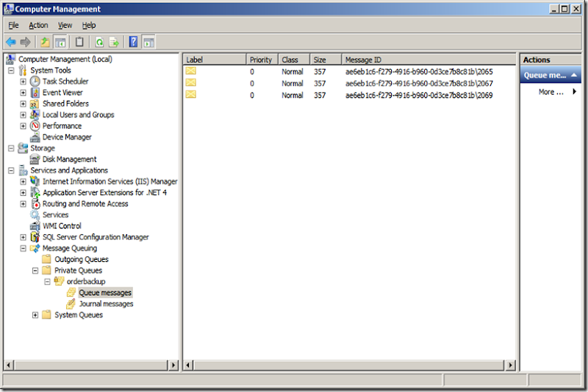Collapse the Storage node
The image size is (588, 392).
(x=11, y=148)
